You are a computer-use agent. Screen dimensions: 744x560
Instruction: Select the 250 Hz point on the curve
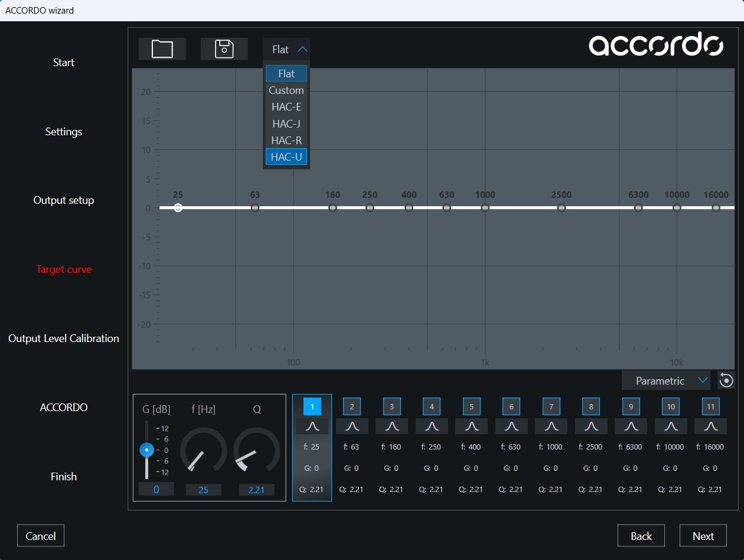[370, 208]
